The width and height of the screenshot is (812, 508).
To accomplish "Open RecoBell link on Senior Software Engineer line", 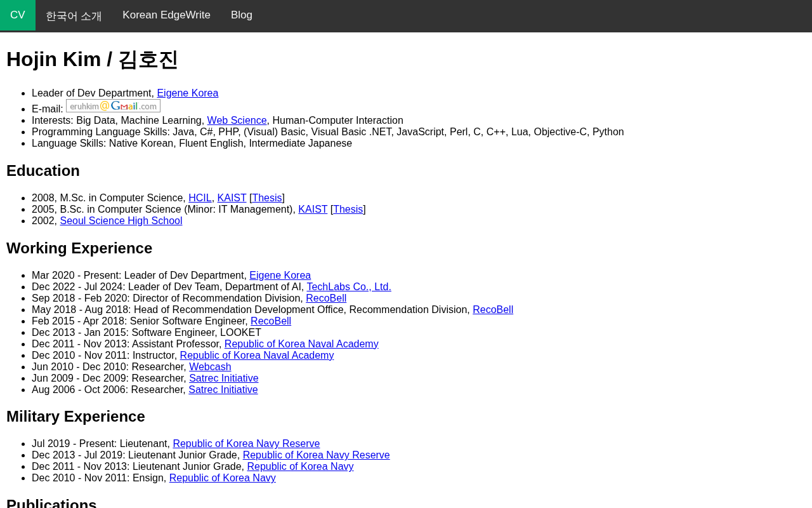I will click(271, 321).
